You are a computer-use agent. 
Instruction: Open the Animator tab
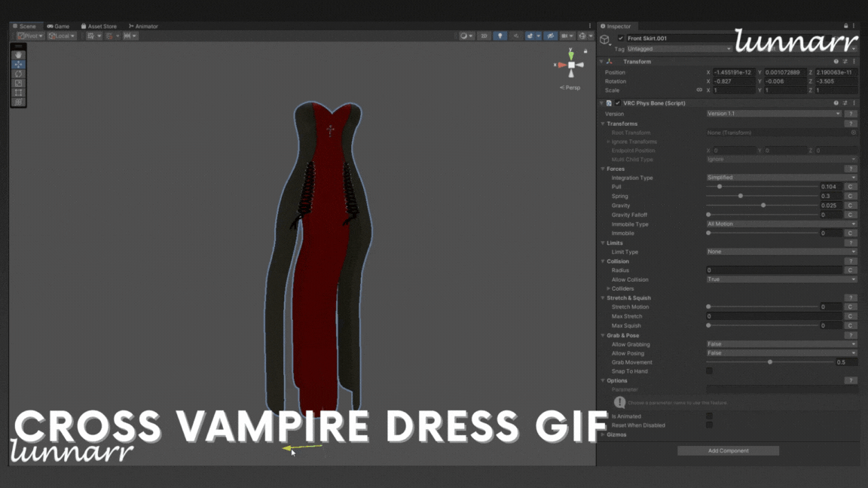click(x=143, y=26)
